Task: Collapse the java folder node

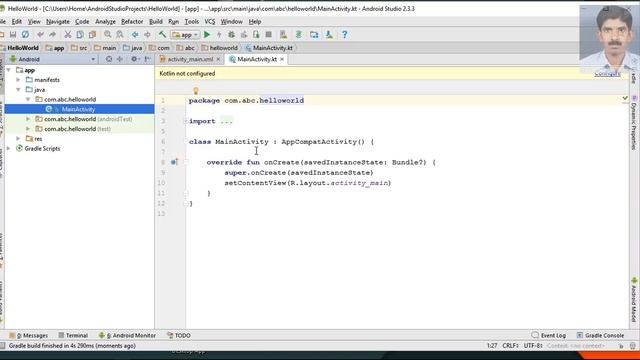Action: coord(18,90)
